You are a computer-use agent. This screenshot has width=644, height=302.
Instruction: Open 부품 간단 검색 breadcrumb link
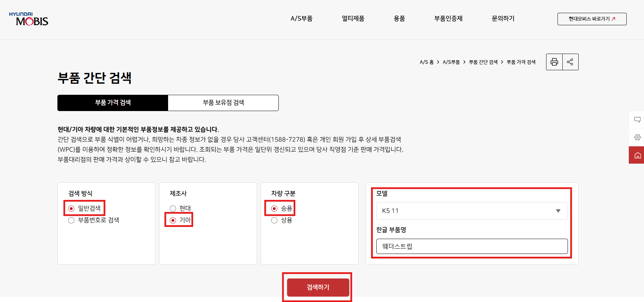pyautogui.click(x=483, y=62)
